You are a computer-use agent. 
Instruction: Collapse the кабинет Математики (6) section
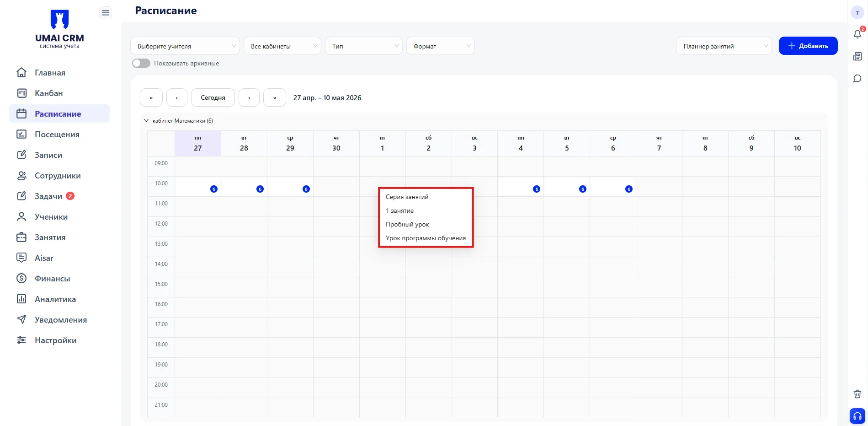[x=146, y=121]
